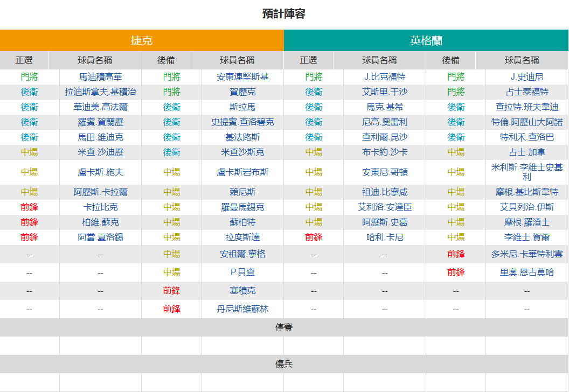
Task: Click substitute 安祖爾.寧格
Action: tap(243, 254)
